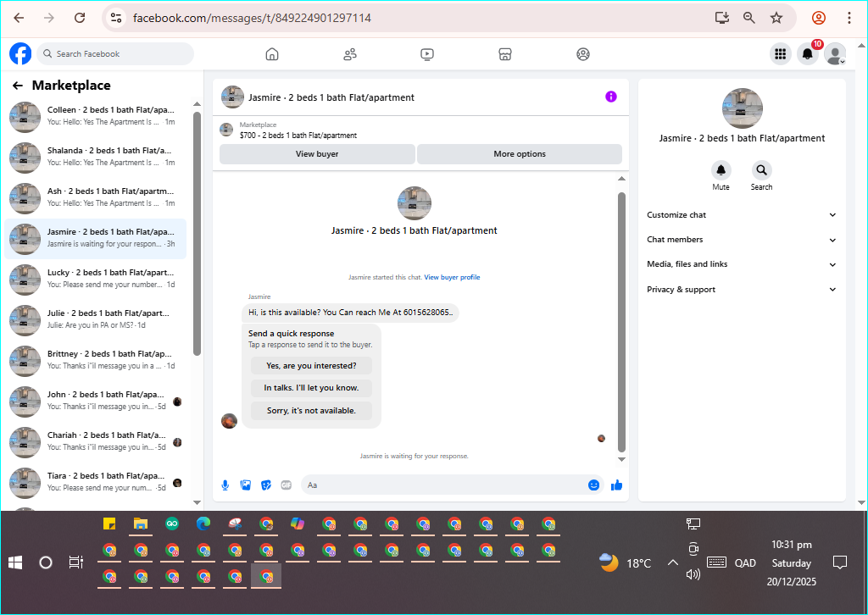The image size is (868, 615).
Task: Open the volume speaker tray icon
Action: [x=693, y=574]
